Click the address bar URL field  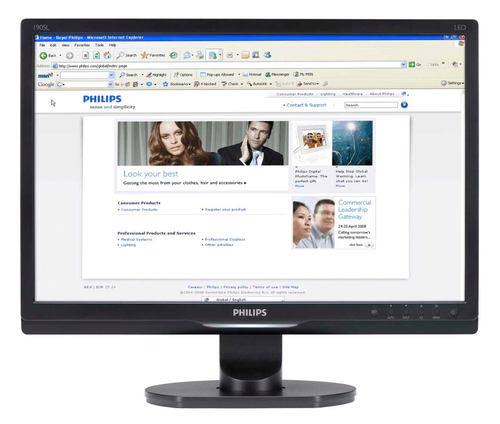[229, 66]
